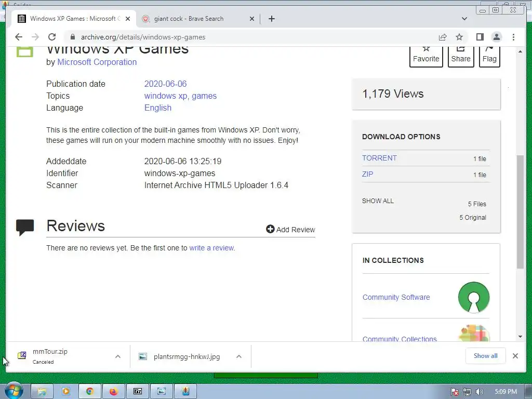Screen dimensions: 532x399
Task: Switch to Windows XP Games tab
Action: tap(74, 19)
